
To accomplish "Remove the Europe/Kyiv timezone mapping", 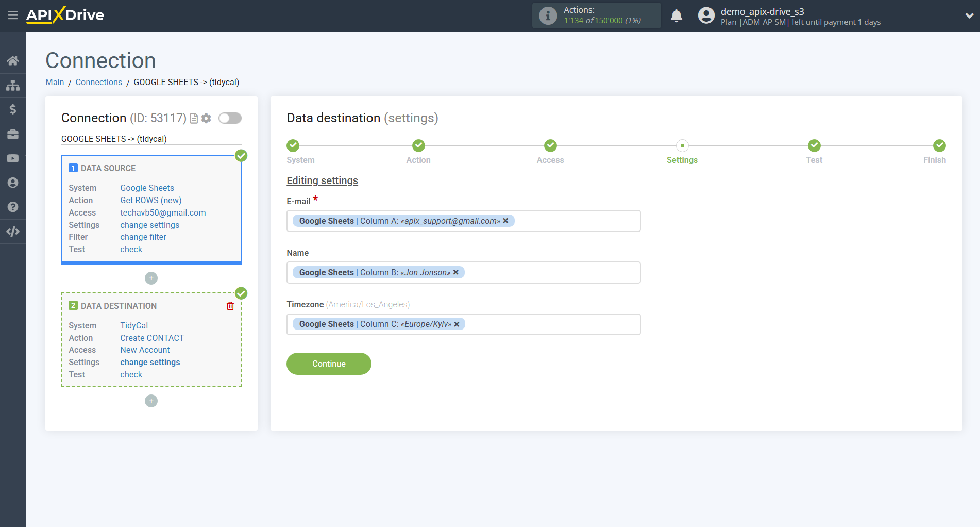I will [x=457, y=324].
